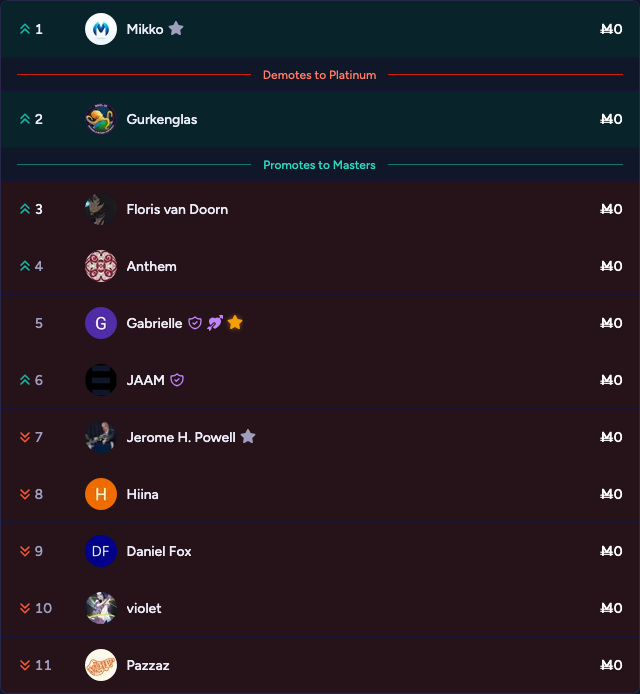Click Anthem's red patterned avatar

click(x=101, y=266)
